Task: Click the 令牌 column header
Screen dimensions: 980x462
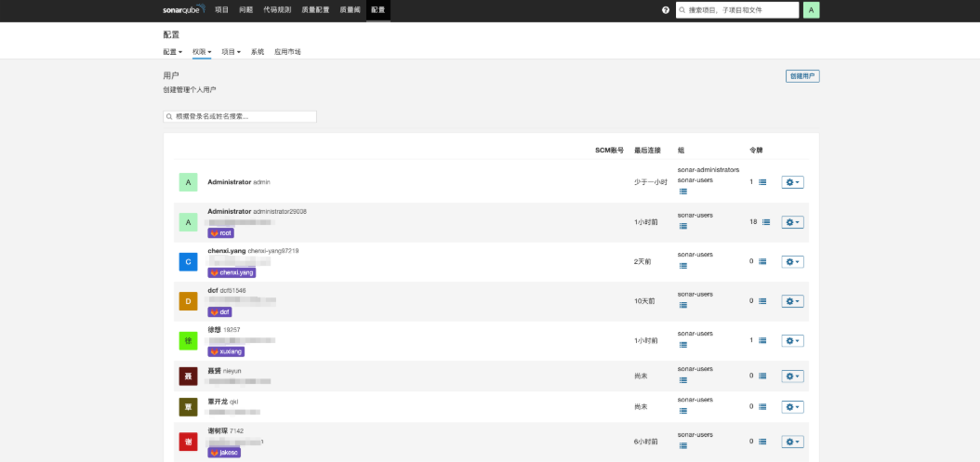Action: 756,151
